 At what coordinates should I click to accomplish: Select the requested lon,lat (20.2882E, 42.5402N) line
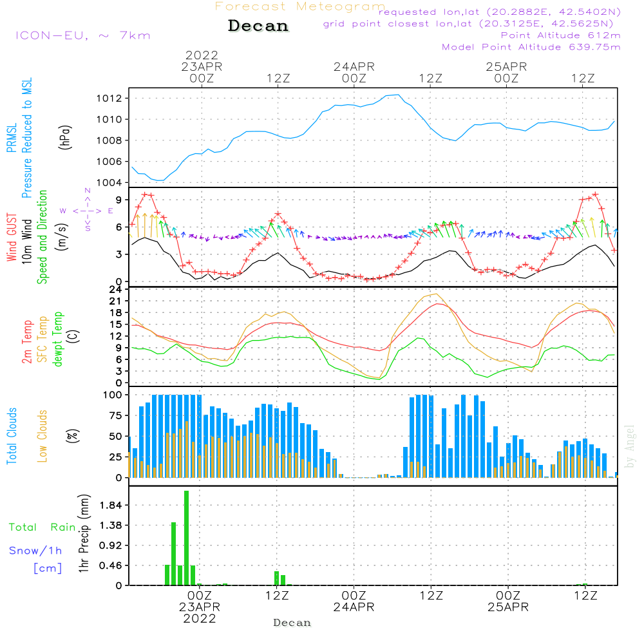coord(500,12)
